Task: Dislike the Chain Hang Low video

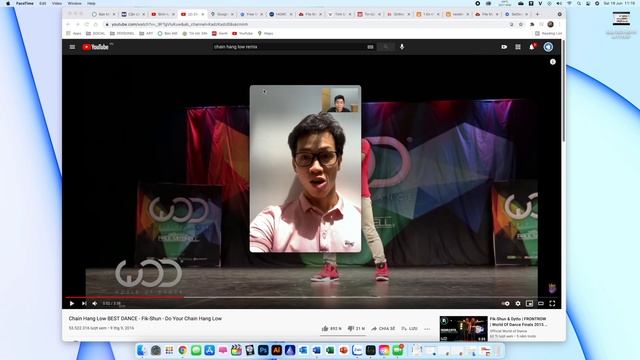Action: [x=356, y=329]
